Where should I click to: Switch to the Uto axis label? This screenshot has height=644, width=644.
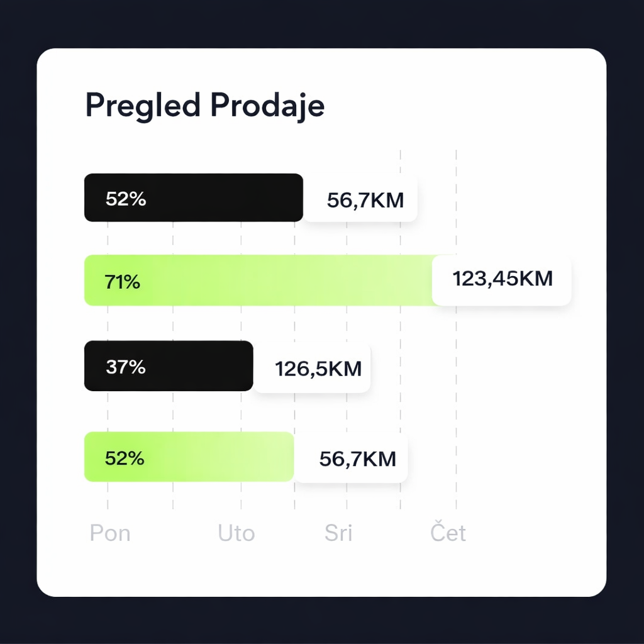point(236,533)
